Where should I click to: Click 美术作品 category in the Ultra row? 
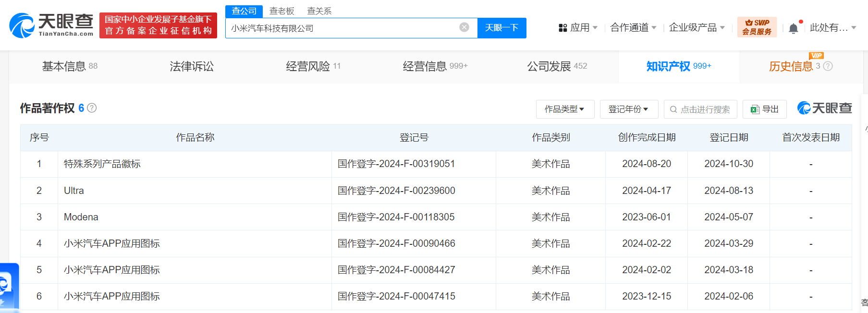pyautogui.click(x=550, y=191)
